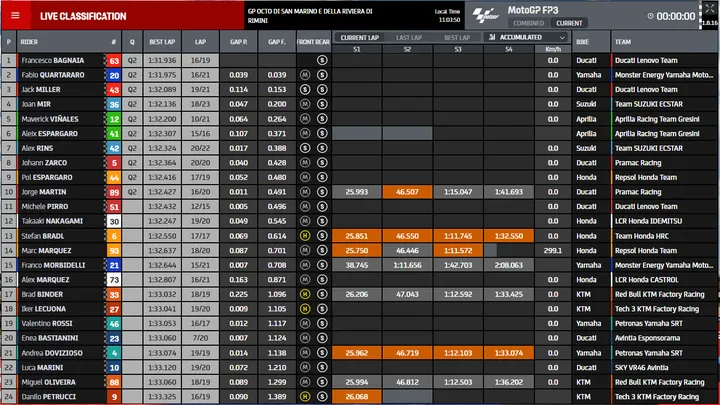Click Bradl's 1:32.550 S4 time
This screenshot has height=405, width=720.
(509, 236)
